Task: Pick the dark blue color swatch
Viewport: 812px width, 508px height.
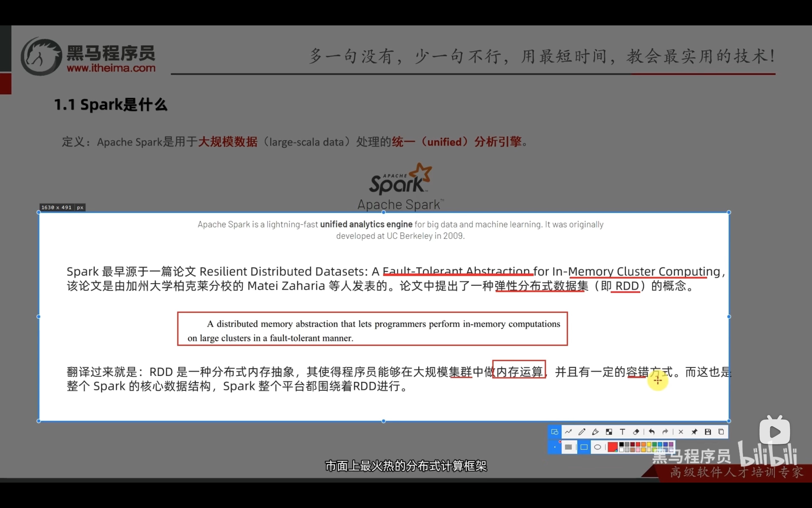Action: pyautogui.click(x=666, y=444)
